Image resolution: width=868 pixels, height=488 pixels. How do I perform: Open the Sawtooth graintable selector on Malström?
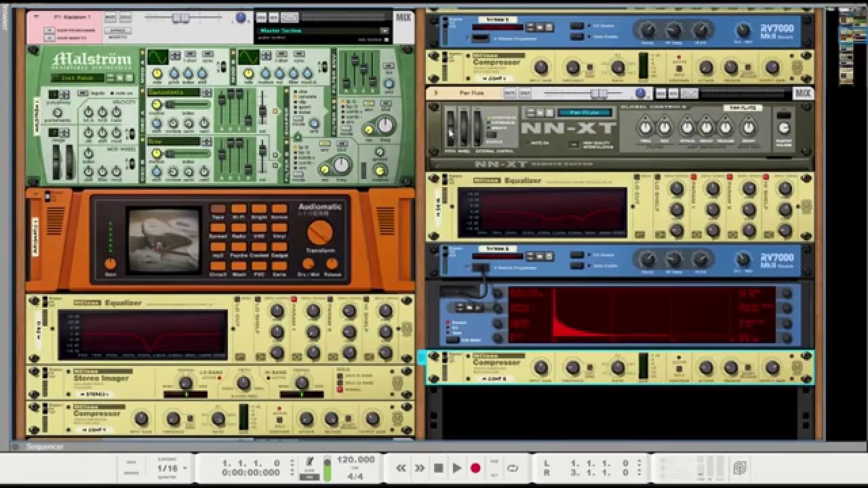(174, 92)
